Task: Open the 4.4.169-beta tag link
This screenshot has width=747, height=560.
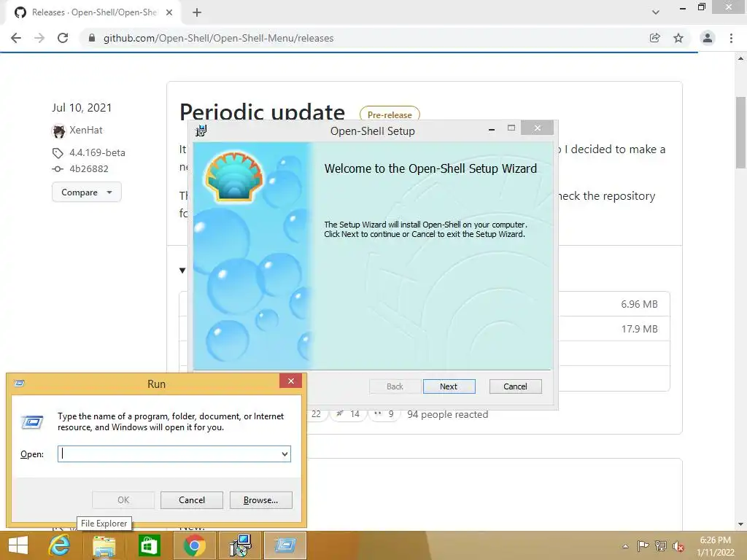Action: [x=97, y=152]
